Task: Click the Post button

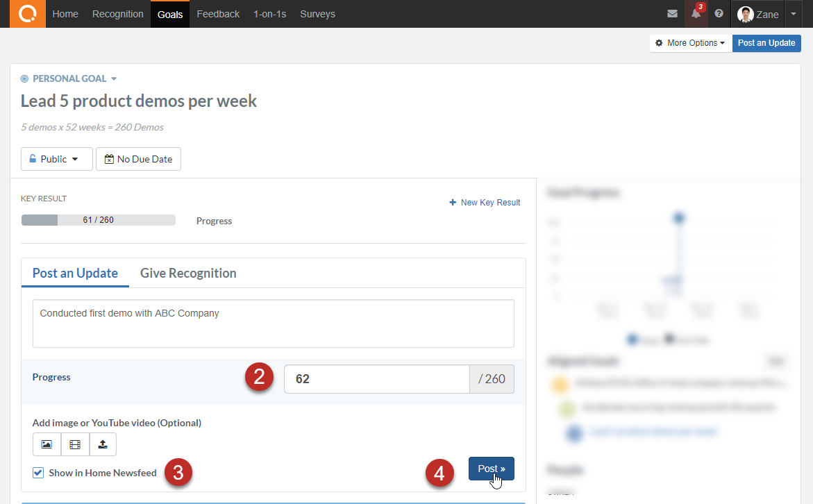Action: pos(491,469)
